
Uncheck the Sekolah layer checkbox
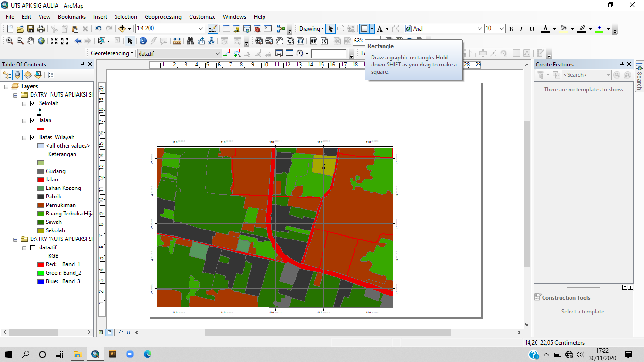pyautogui.click(x=33, y=103)
